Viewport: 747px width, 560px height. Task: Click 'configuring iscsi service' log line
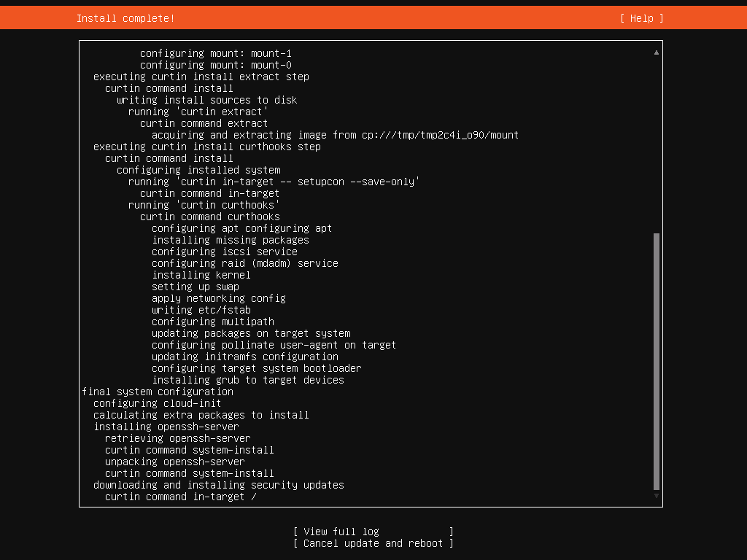point(225,252)
